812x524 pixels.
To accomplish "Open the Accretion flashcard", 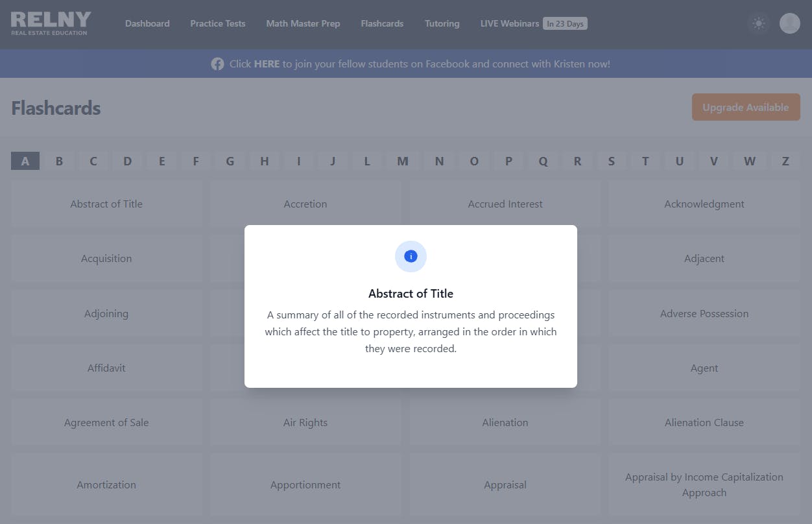I will coord(305,204).
